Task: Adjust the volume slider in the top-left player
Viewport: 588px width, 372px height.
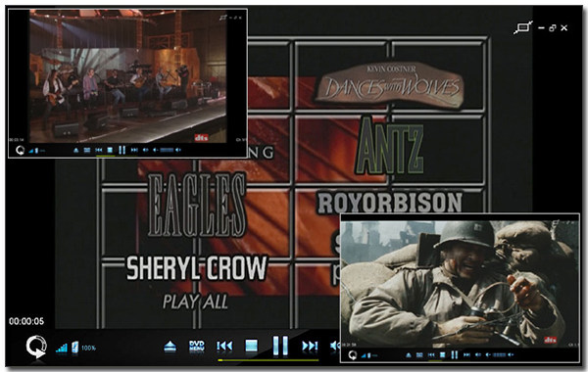Action: pos(167,150)
